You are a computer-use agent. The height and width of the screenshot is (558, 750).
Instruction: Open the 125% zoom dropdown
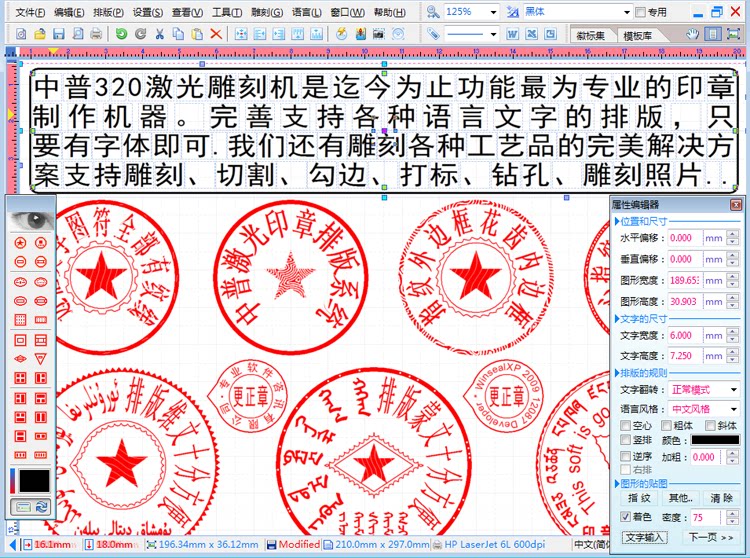pyautogui.click(x=493, y=12)
